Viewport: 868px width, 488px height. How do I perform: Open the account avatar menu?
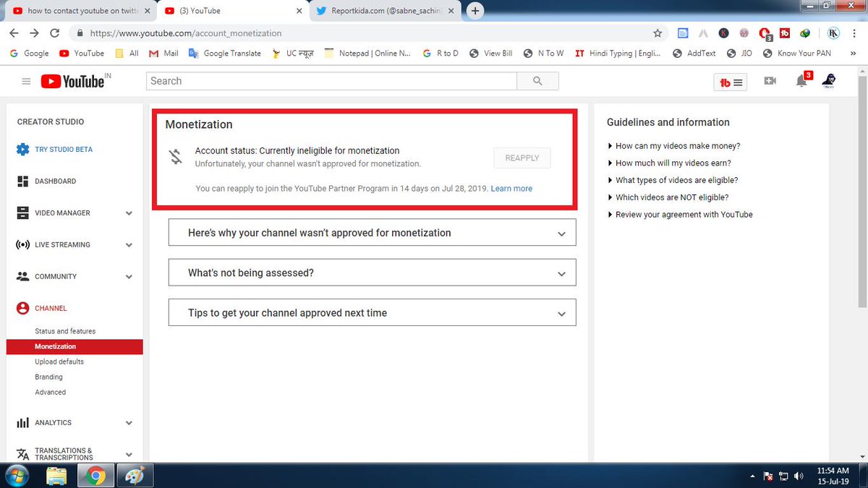pyautogui.click(x=829, y=81)
